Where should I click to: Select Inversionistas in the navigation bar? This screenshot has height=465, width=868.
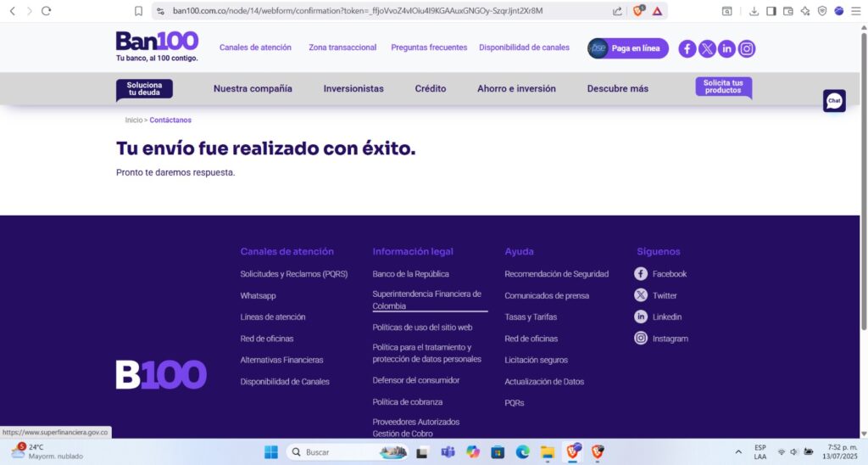coord(353,88)
